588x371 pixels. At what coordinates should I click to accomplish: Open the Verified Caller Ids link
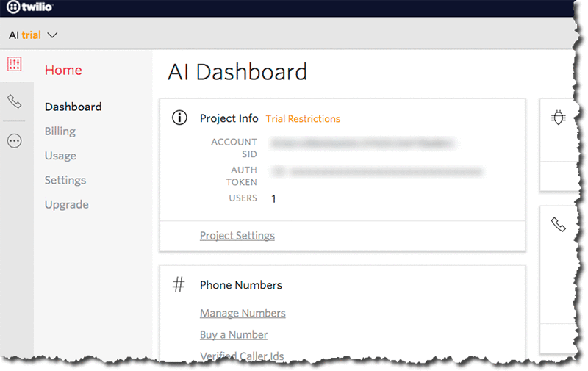[242, 356]
